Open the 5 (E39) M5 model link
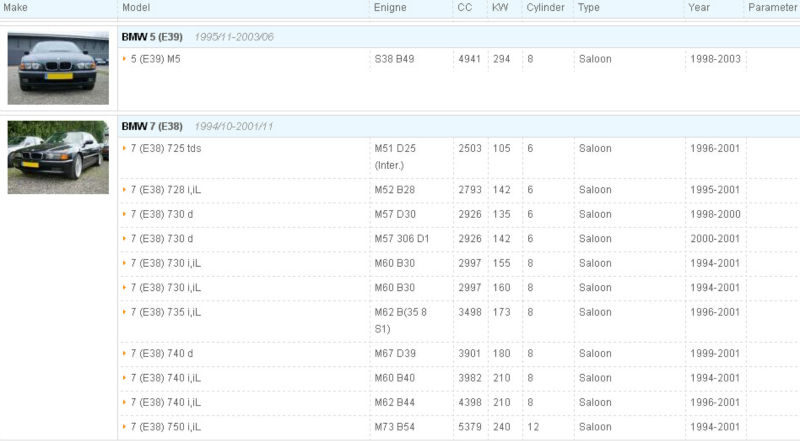 coord(156,59)
